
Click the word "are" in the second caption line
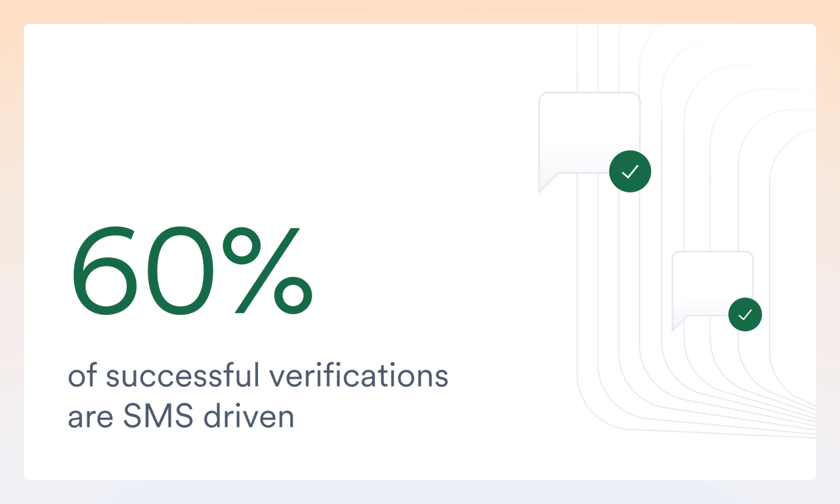coord(90,417)
